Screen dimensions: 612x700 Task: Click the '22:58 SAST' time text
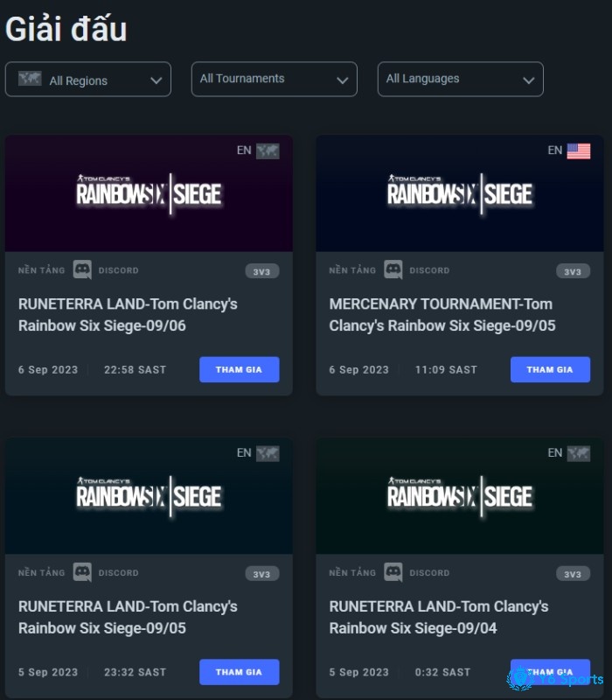[x=136, y=369]
